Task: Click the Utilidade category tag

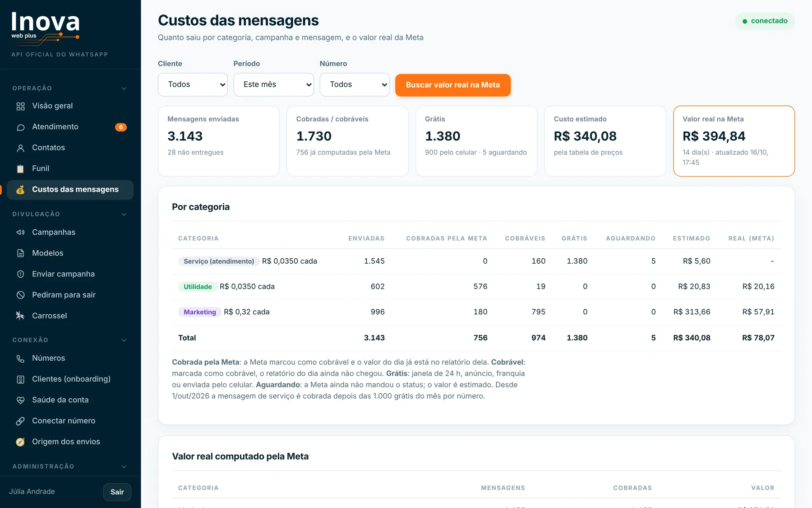Action: [198, 287]
